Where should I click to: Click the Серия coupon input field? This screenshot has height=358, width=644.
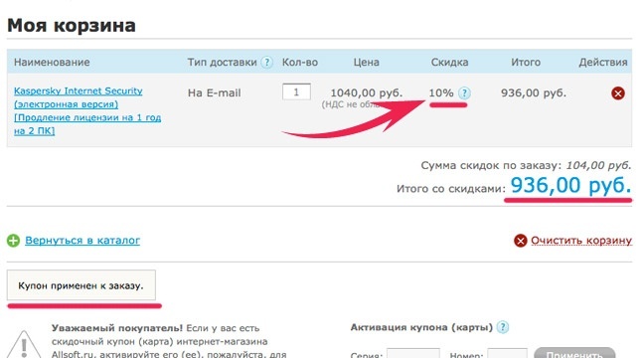[413, 353]
